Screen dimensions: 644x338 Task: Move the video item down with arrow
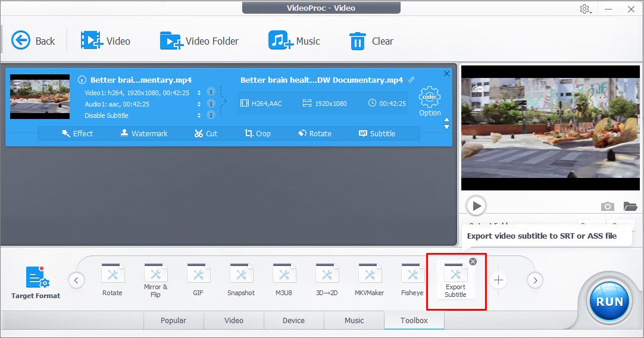(x=447, y=127)
